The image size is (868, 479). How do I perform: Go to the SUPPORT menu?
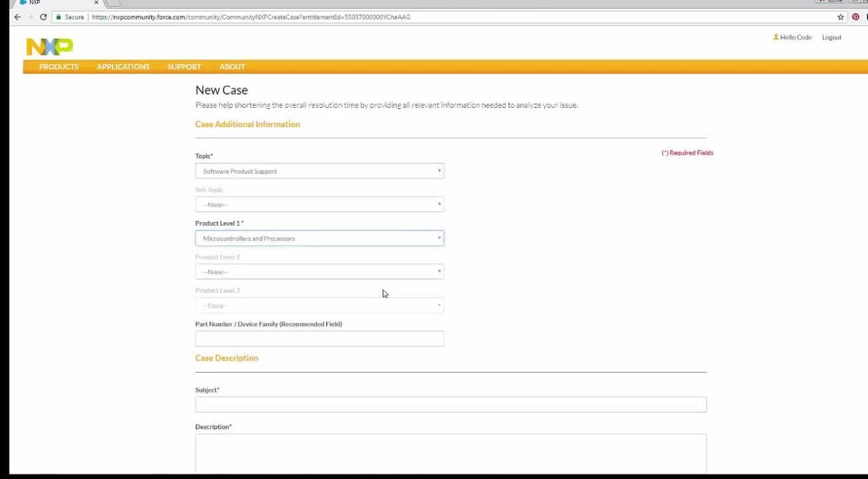[x=184, y=66]
